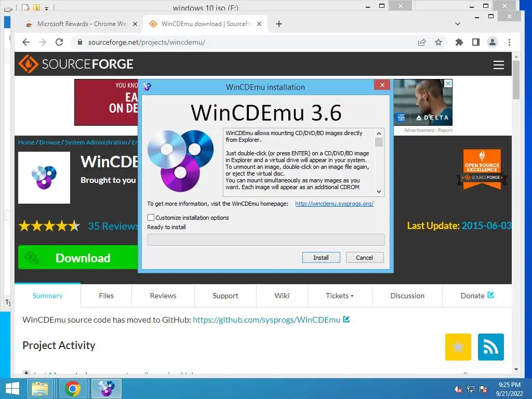Open System Administration breadcrumb
Viewport: 532px width, 399px height.
click(96, 142)
